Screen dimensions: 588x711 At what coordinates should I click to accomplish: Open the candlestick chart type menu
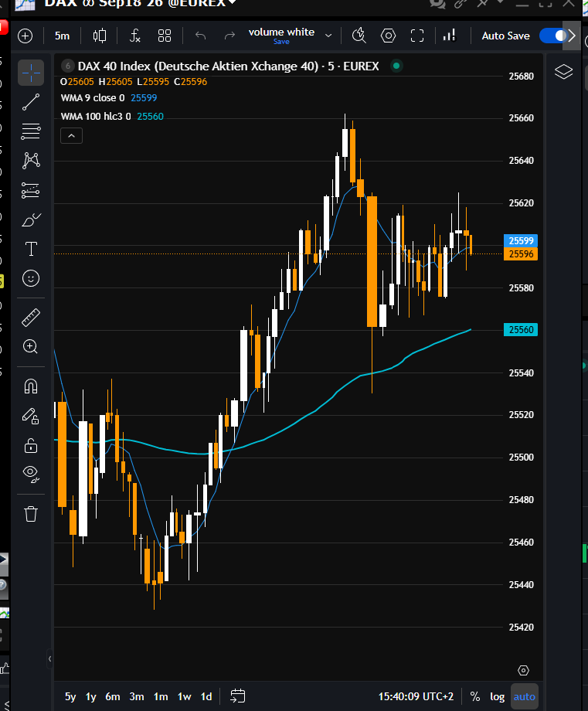click(100, 36)
